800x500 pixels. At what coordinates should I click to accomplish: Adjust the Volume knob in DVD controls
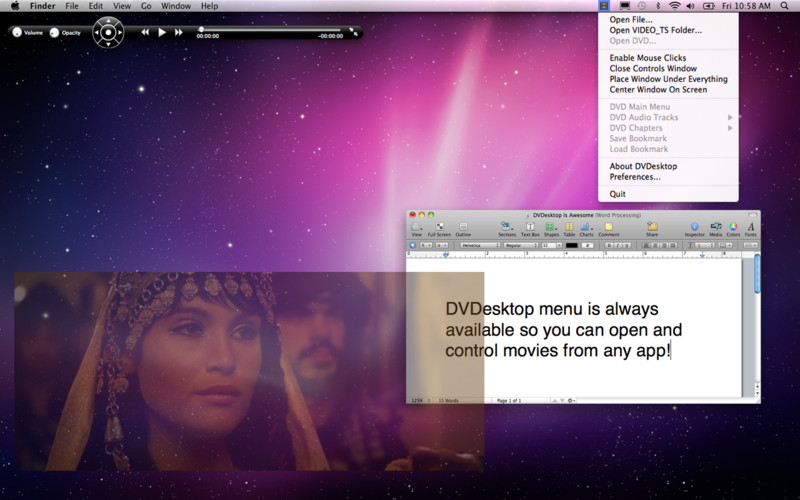pyautogui.click(x=17, y=32)
